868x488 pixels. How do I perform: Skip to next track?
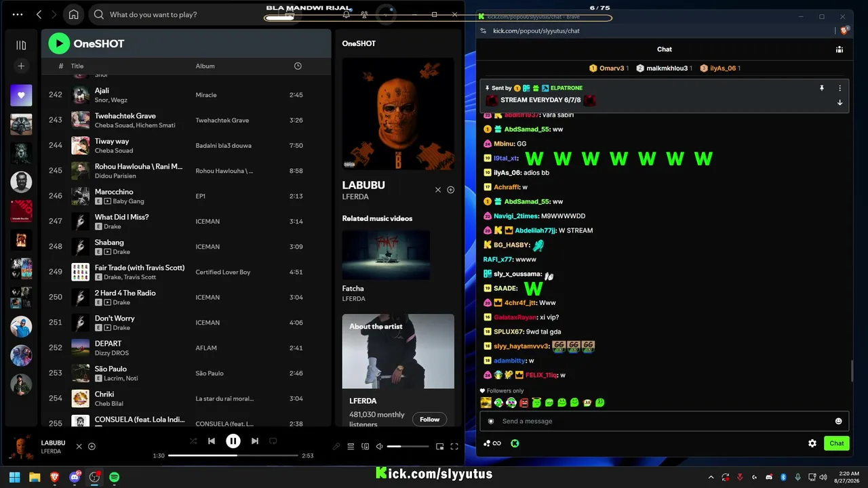coord(255,441)
